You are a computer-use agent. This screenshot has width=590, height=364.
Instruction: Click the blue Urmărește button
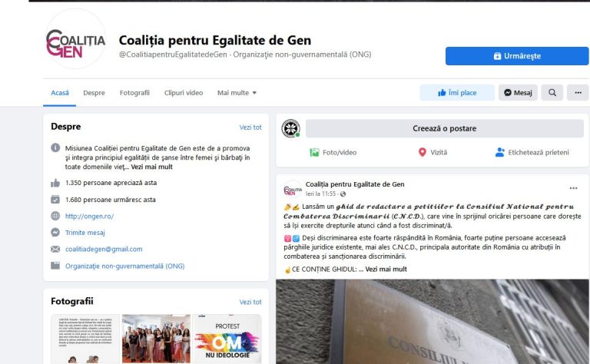point(517,56)
